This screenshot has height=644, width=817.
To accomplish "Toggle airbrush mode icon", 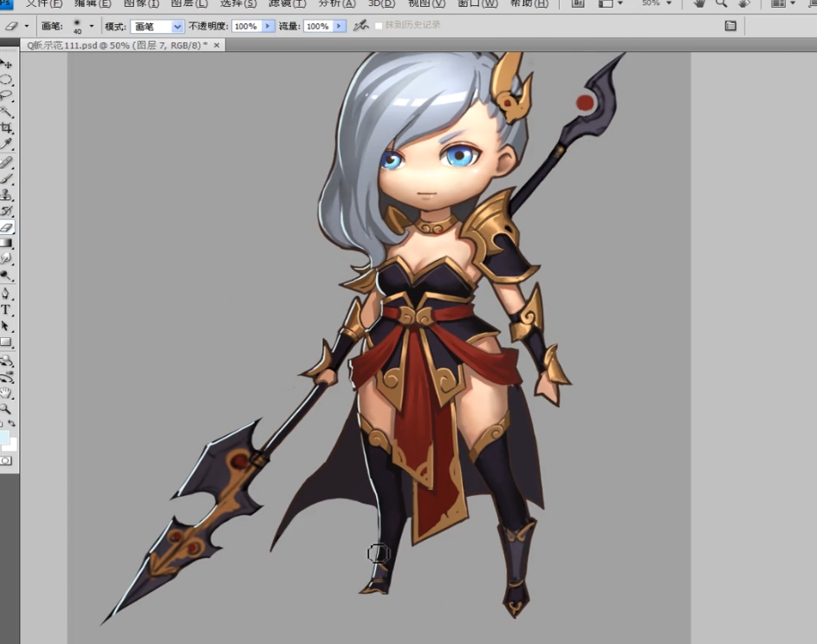I will coord(360,25).
